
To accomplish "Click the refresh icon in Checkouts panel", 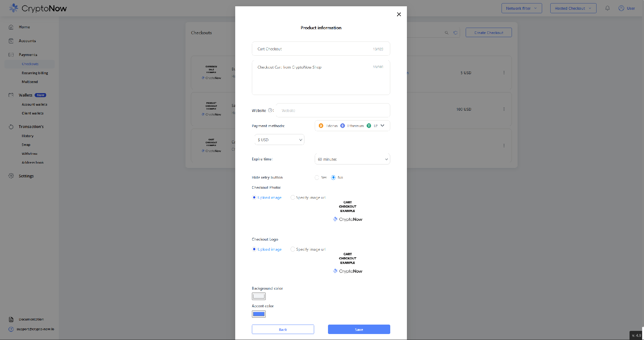I will 455,33.
